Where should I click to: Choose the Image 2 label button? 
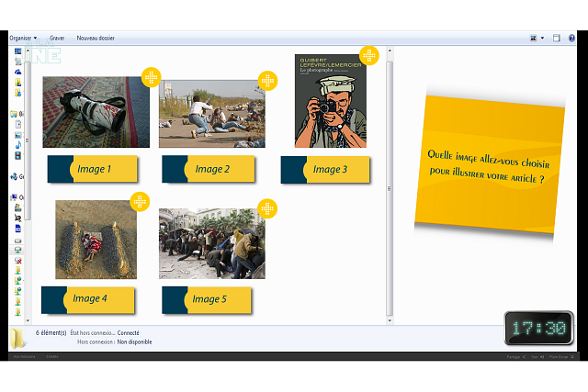point(209,169)
